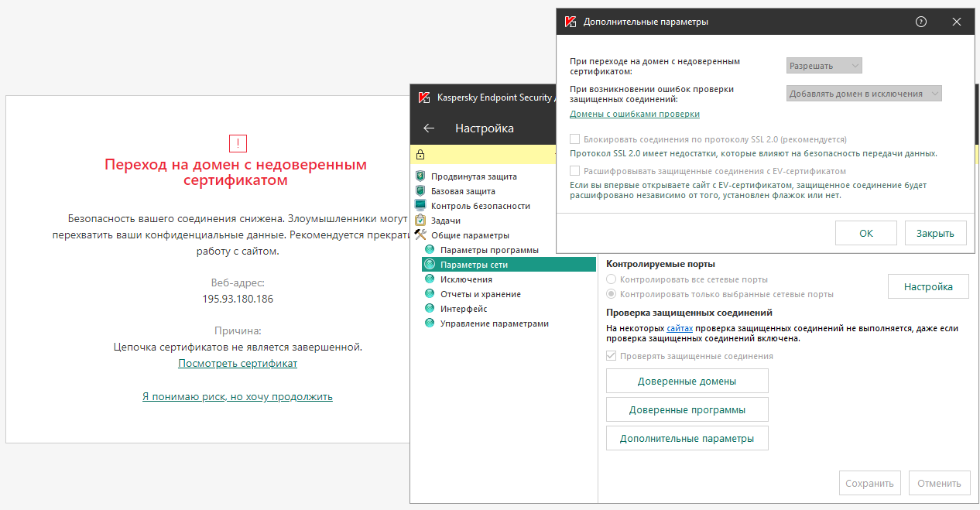Click the Продвинутая защита shield icon

point(420,176)
